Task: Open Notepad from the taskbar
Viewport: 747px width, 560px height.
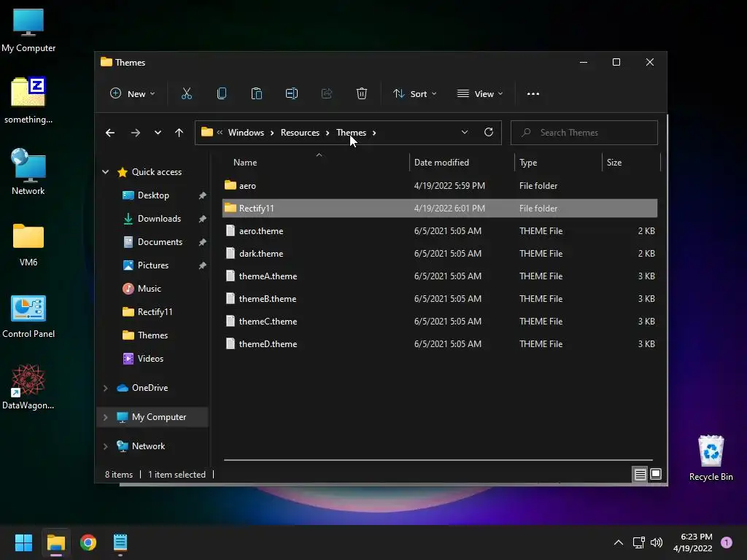Action: [x=120, y=542]
